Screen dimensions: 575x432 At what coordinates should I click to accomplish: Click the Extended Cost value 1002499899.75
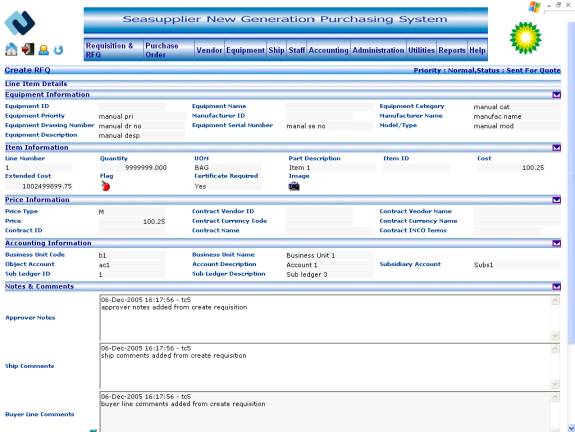tap(47, 186)
